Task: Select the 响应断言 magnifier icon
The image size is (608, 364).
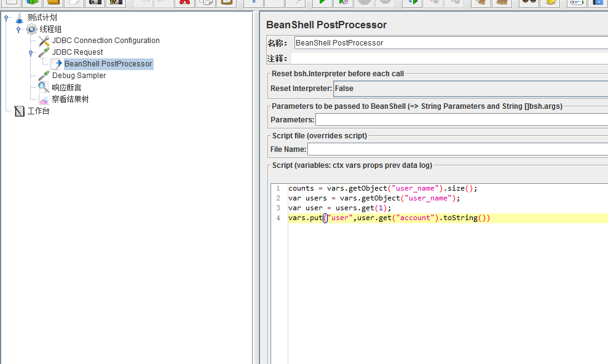Action: [x=44, y=87]
